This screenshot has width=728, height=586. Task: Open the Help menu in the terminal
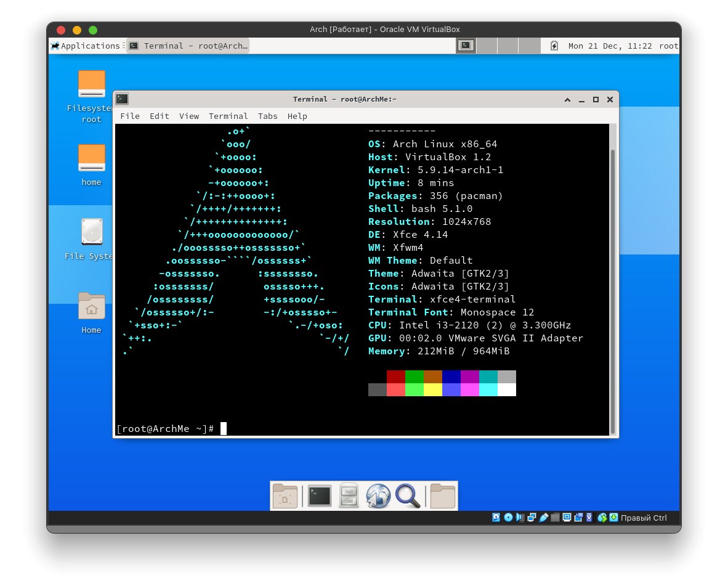(297, 116)
